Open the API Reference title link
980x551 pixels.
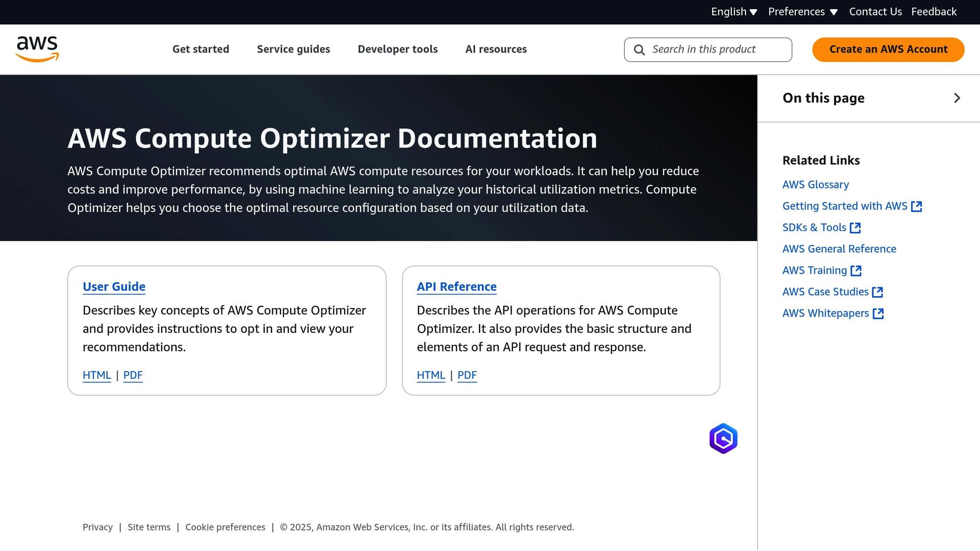click(x=457, y=287)
